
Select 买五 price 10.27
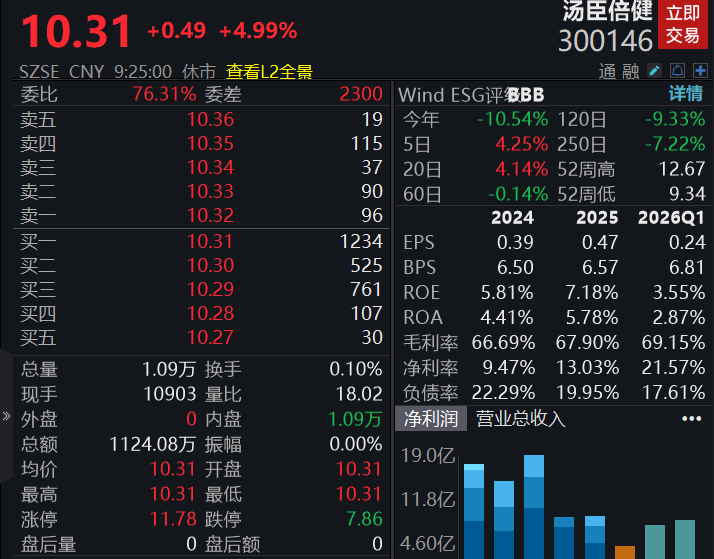210,337
